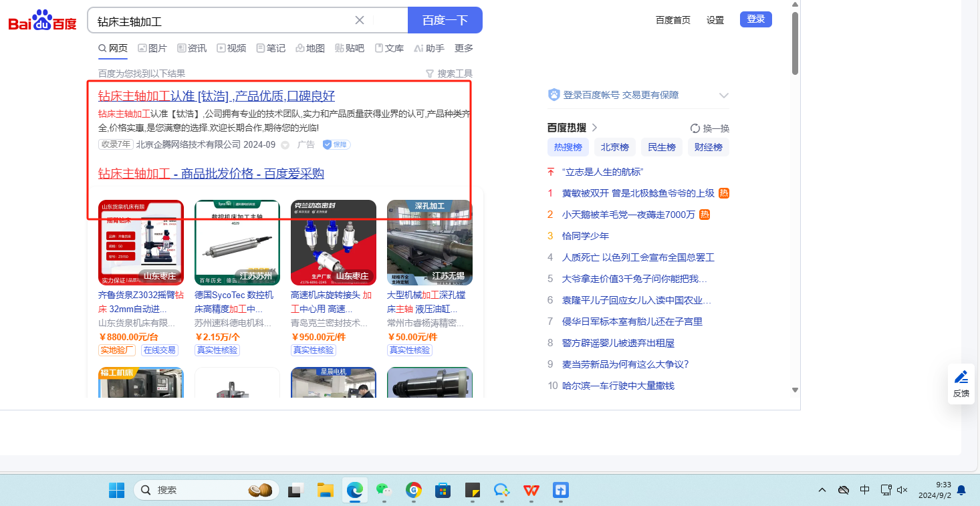Toggle the Chinese input method indicator
The width and height of the screenshot is (980, 506).
click(864, 490)
